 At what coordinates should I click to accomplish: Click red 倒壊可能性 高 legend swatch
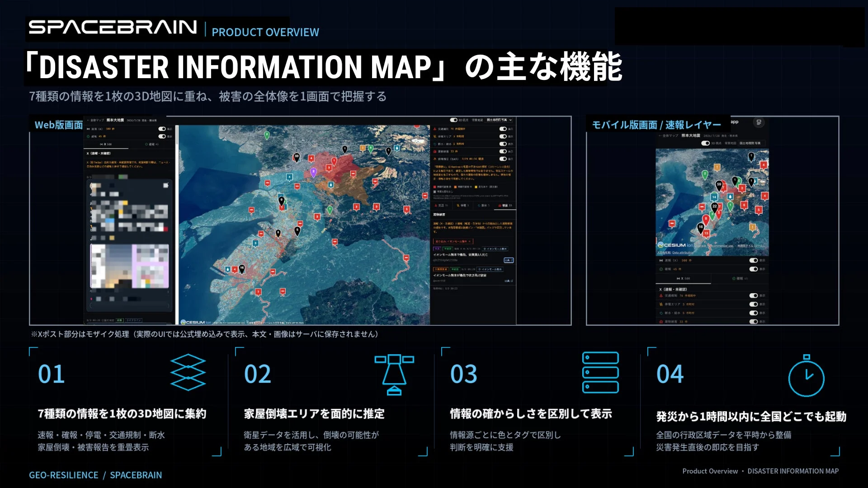(x=434, y=187)
